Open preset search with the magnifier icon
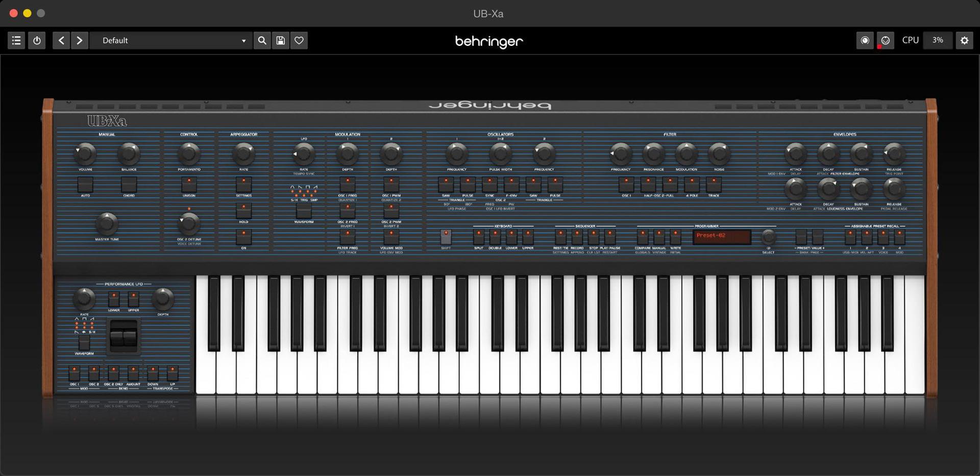This screenshot has height=476, width=980. [262, 40]
